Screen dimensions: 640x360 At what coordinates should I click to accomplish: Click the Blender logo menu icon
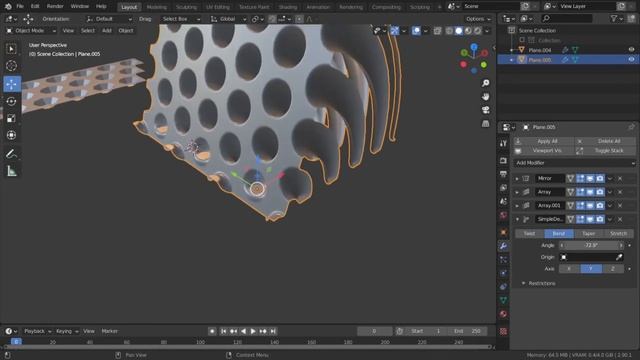tap(8, 6)
